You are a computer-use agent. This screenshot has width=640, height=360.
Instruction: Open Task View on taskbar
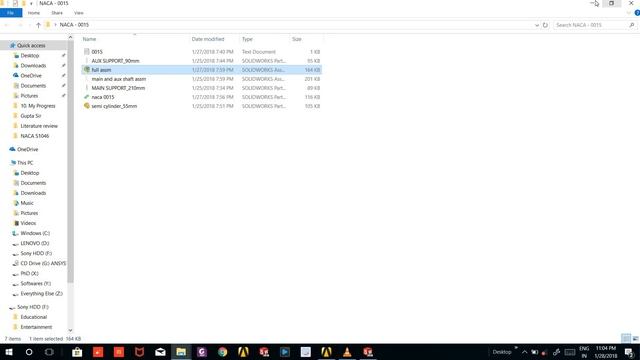(49, 352)
